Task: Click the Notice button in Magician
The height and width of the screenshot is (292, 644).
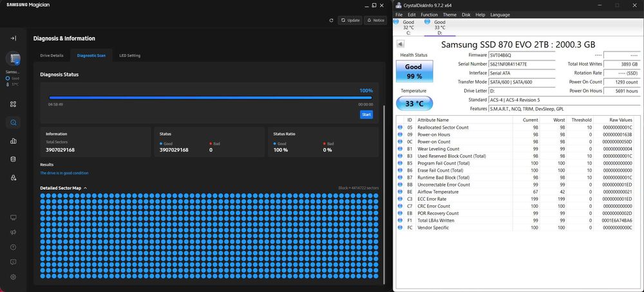Action: (375, 20)
